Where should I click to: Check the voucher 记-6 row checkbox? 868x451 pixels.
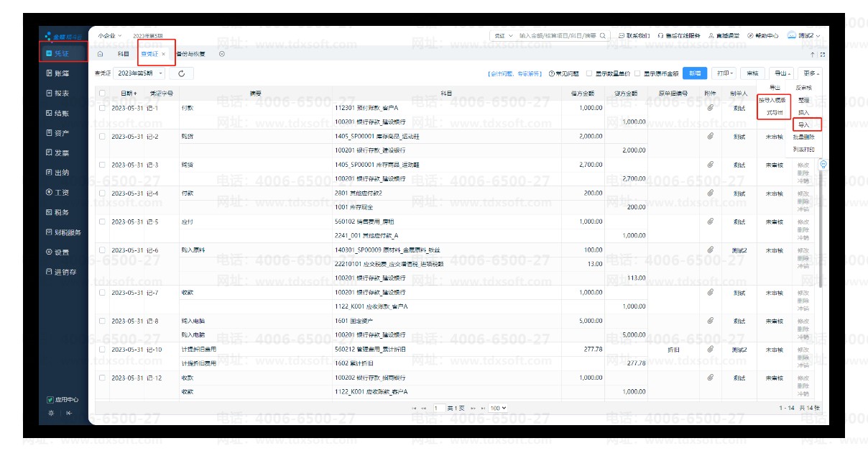tap(102, 250)
